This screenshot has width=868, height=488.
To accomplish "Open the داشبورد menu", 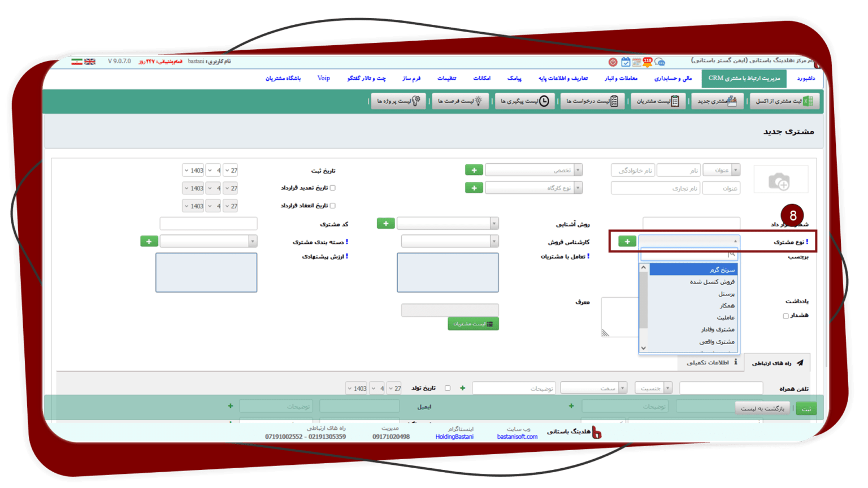I will pos(806,79).
